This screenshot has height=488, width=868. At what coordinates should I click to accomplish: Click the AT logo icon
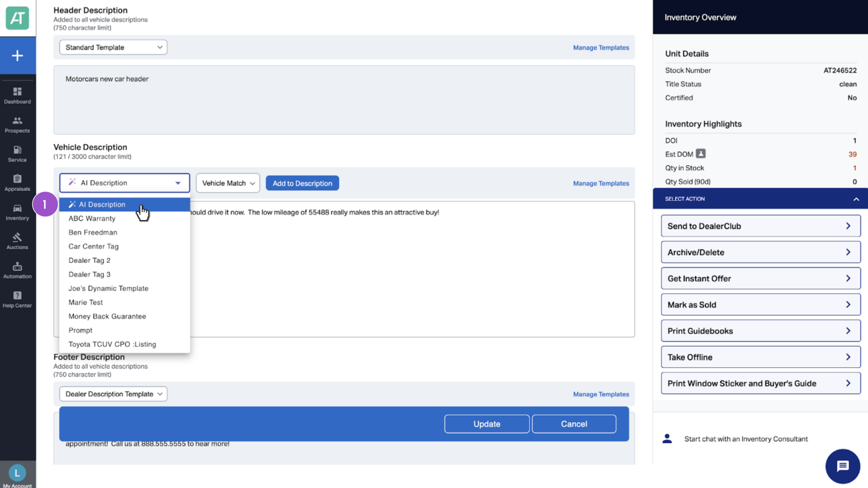(17, 18)
